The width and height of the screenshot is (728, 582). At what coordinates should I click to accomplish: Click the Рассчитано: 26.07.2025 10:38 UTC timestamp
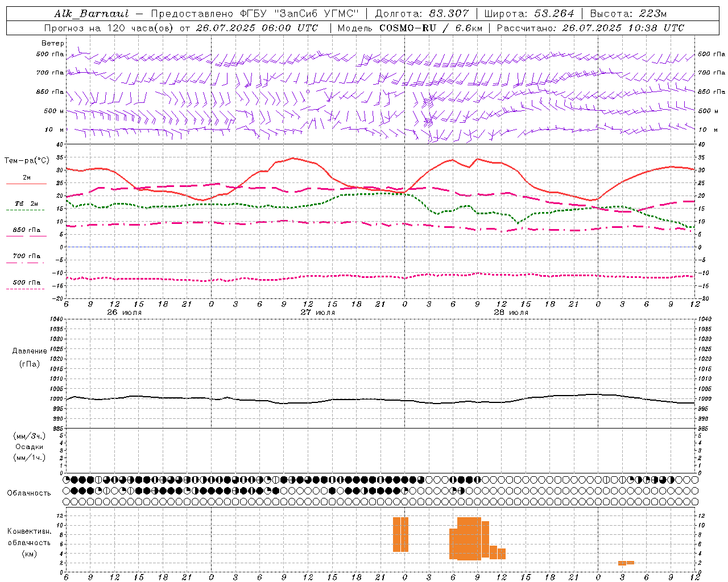click(590, 28)
